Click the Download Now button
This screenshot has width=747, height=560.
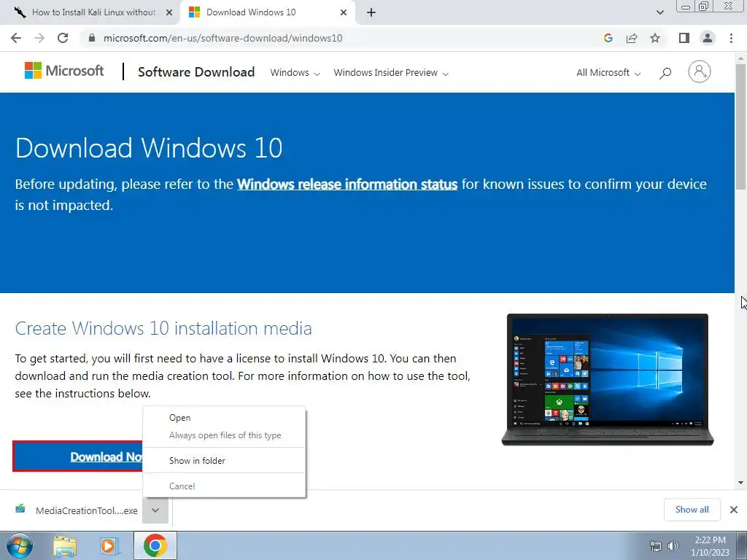click(x=77, y=456)
